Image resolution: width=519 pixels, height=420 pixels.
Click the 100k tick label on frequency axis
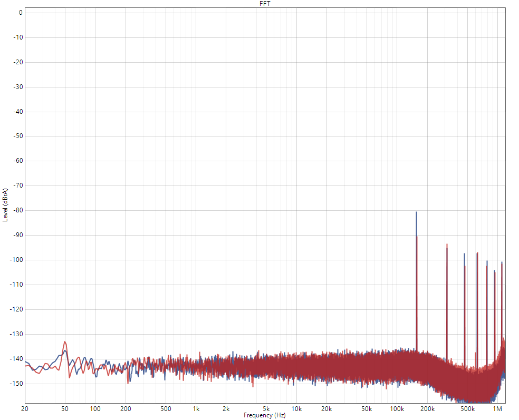pyautogui.click(x=397, y=409)
